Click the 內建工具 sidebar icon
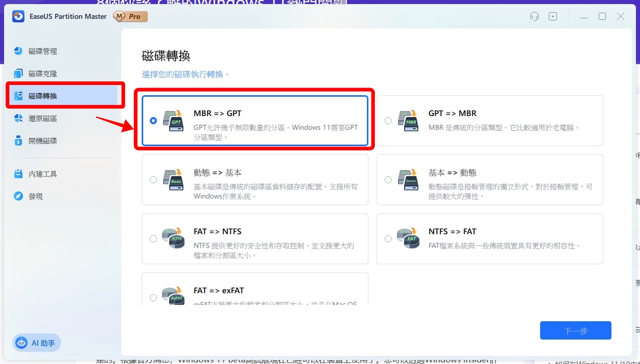 click(x=18, y=174)
